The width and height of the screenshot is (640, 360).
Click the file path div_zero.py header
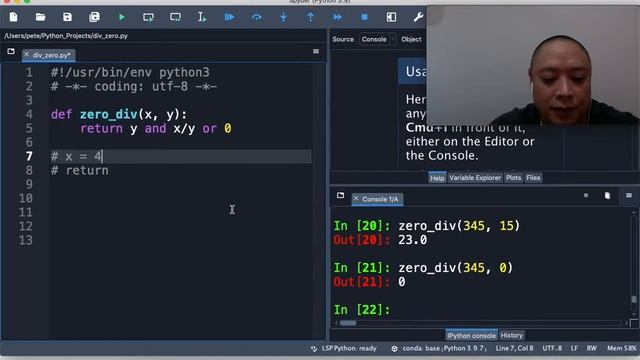coord(66,36)
